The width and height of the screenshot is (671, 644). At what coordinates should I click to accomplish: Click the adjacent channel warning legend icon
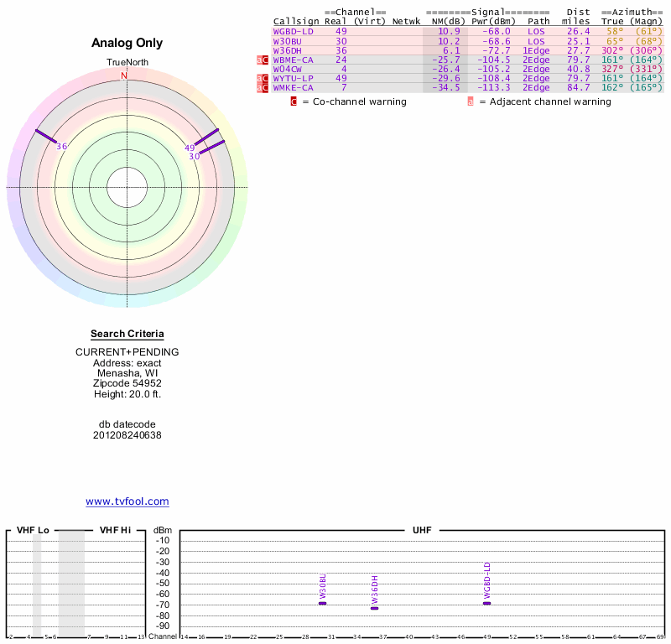tap(471, 101)
